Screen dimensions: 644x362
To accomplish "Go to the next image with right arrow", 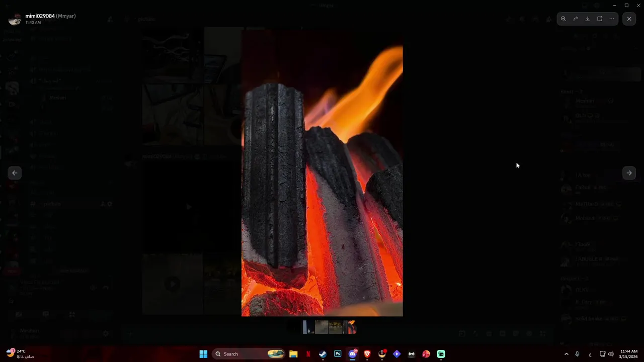I will (x=629, y=173).
